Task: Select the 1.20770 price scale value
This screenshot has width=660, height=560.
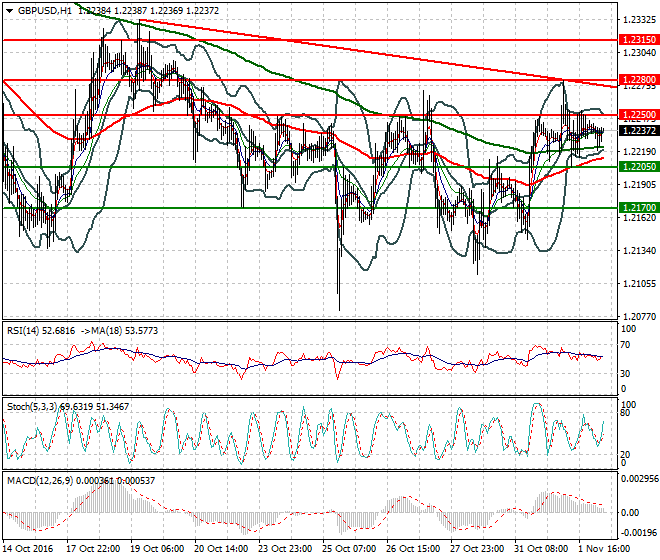Action: point(639,317)
